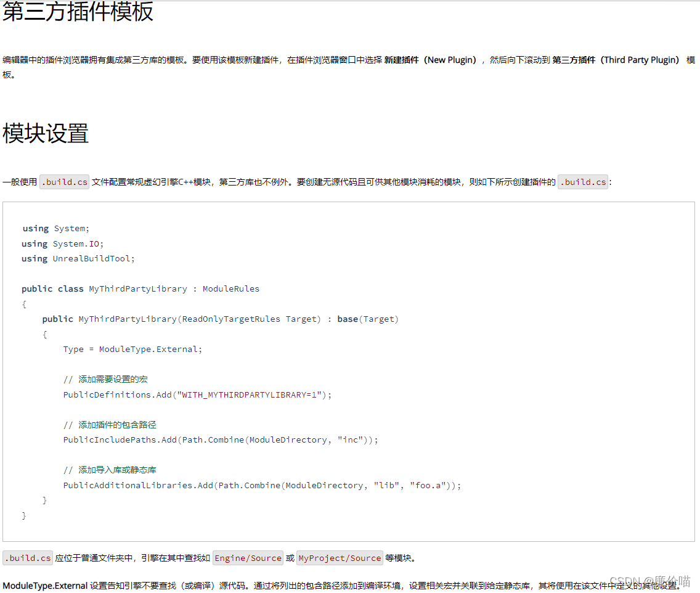
Task: Click the constructor line with ReadOnlyTargetRules Target
Action: 221,319
